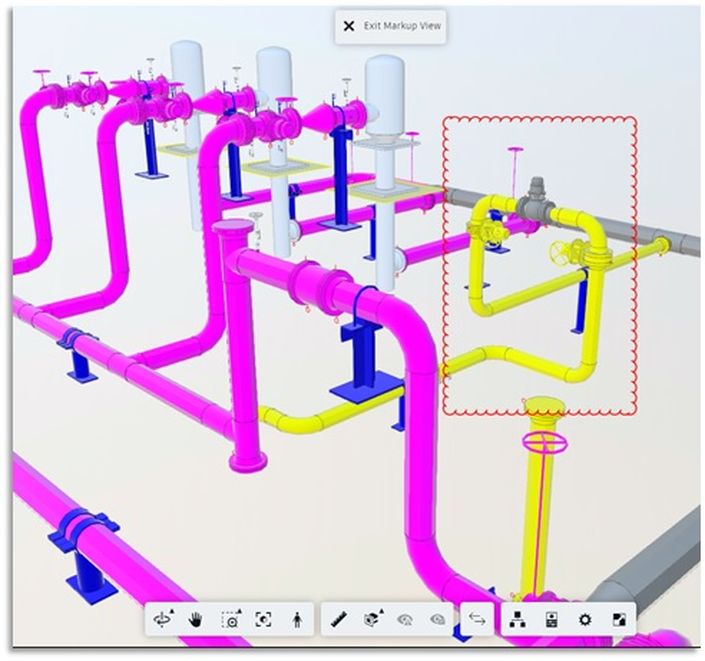Toggle the second eye visibility icon

[x=437, y=620]
